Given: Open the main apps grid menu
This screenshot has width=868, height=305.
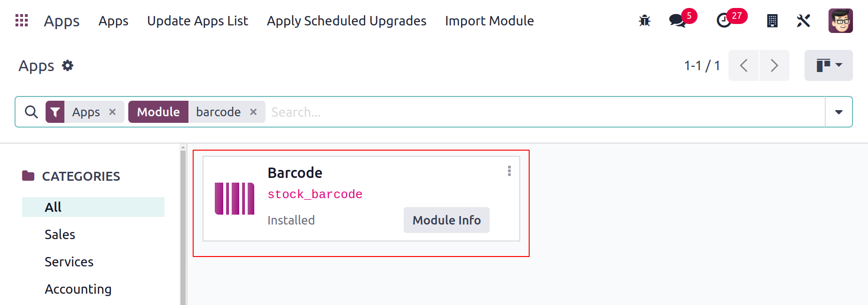Looking at the screenshot, I should 22,21.
